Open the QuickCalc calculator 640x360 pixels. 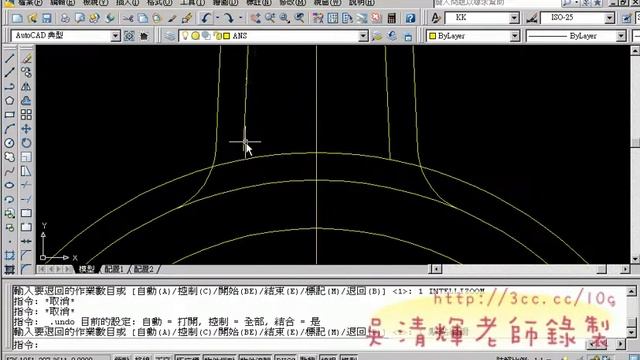coord(391,18)
